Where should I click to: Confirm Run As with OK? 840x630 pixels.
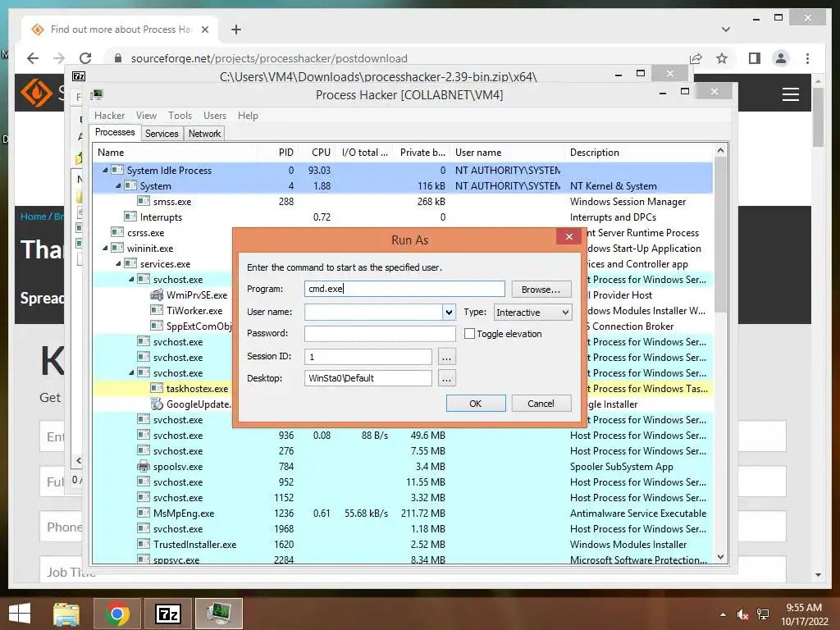(x=476, y=404)
